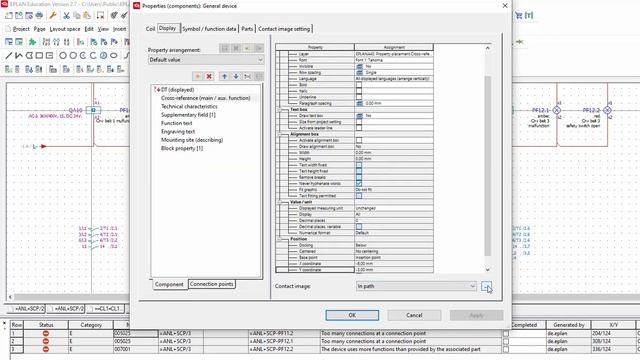
Task: Click scroll-down arrow of property table
Action: pyautogui.click(x=487, y=270)
